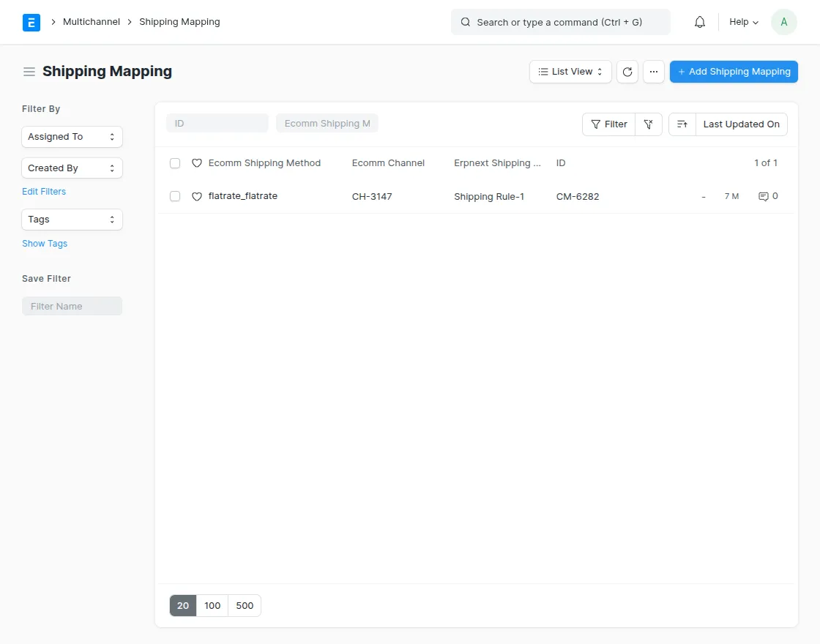Viewport: 820px width, 644px height.
Task: Expand the Tags filter dropdown
Action: pyautogui.click(x=72, y=219)
